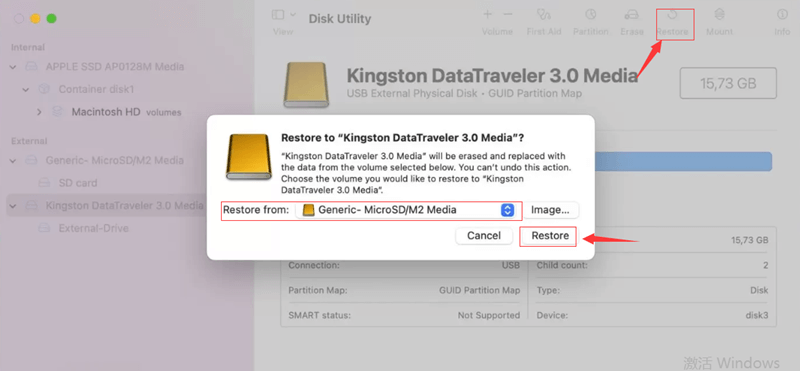
Task: Select Generic- MicroSD/M2 Media in sidebar
Action: coord(114,160)
